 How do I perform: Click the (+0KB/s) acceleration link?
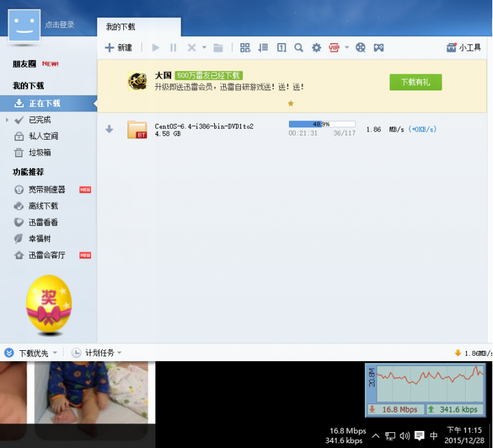coord(422,129)
